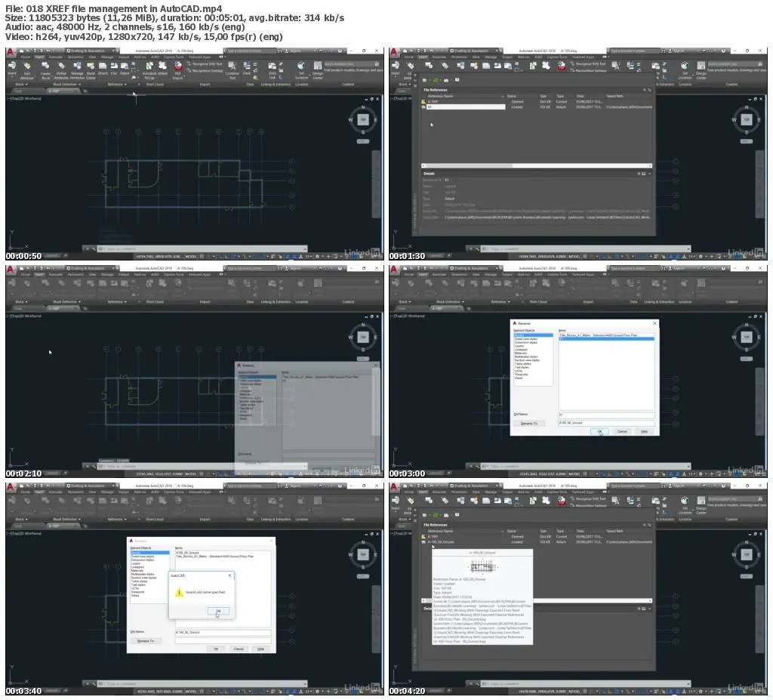Image resolution: width=773 pixels, height=700 pixels.
Task: Click Field icon in 00:00:50 frame
Action: (x=247, y=66)
